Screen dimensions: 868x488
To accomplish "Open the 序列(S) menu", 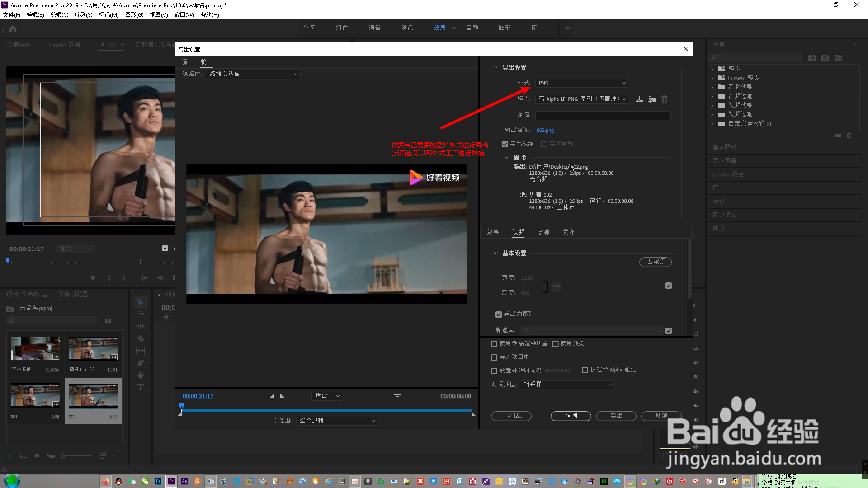I will pyautogui.click(x=83, y=15).
